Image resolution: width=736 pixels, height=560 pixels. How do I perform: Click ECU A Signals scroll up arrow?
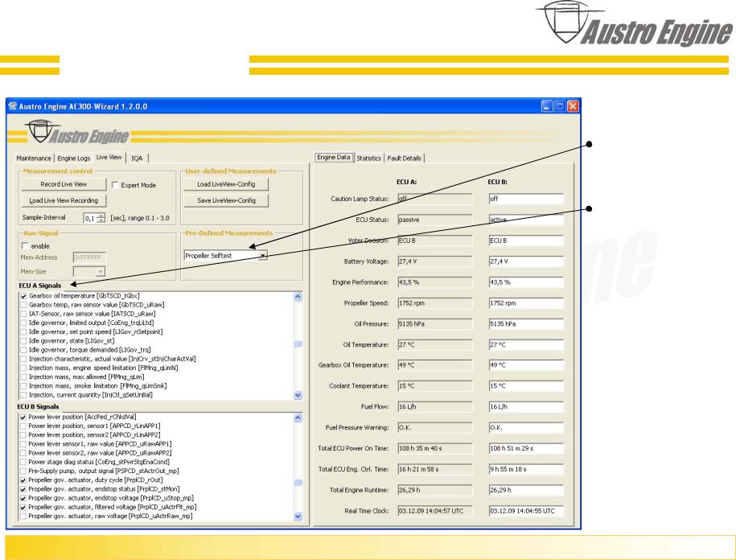coord(298,297)
